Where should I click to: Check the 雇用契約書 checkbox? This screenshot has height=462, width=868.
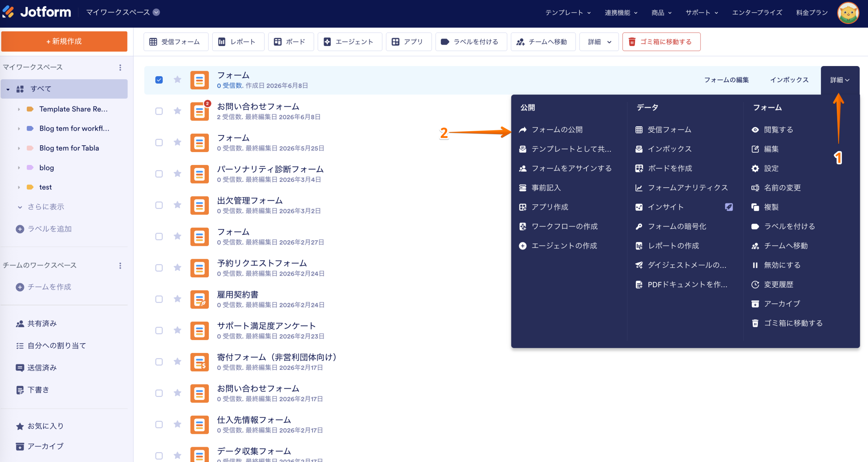point(159,299)
